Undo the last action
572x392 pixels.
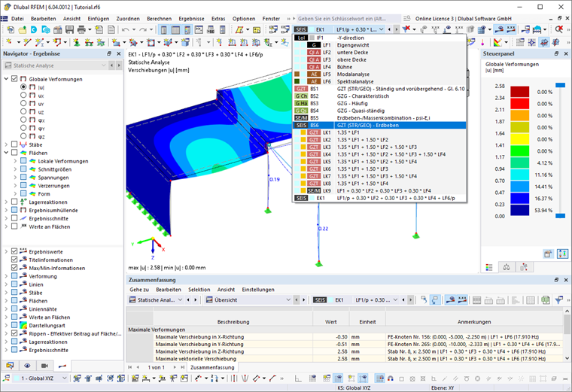tap(125, 30)
